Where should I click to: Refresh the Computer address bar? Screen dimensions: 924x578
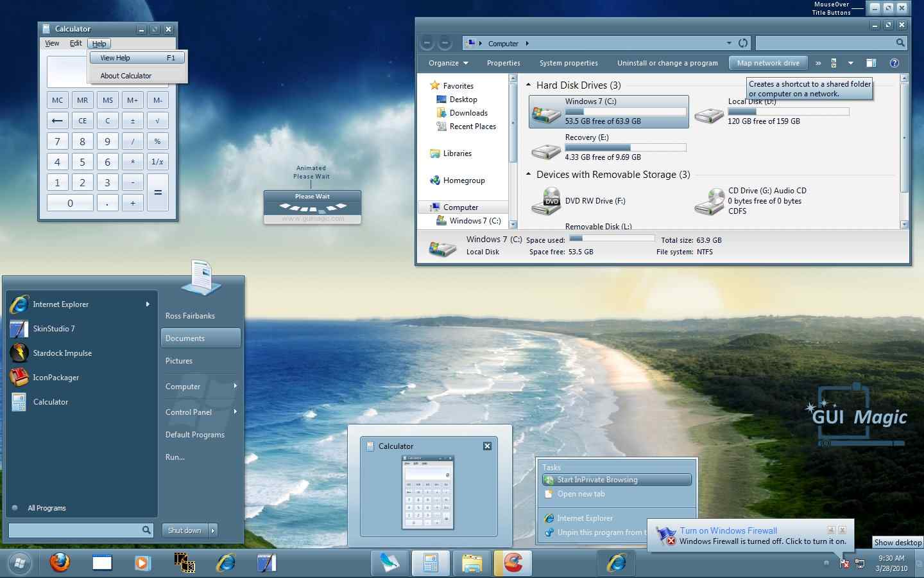pos(743,43)
